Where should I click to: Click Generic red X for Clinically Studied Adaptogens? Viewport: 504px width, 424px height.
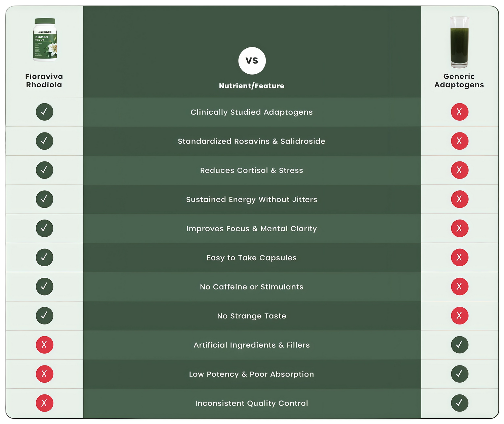point(459,112)
